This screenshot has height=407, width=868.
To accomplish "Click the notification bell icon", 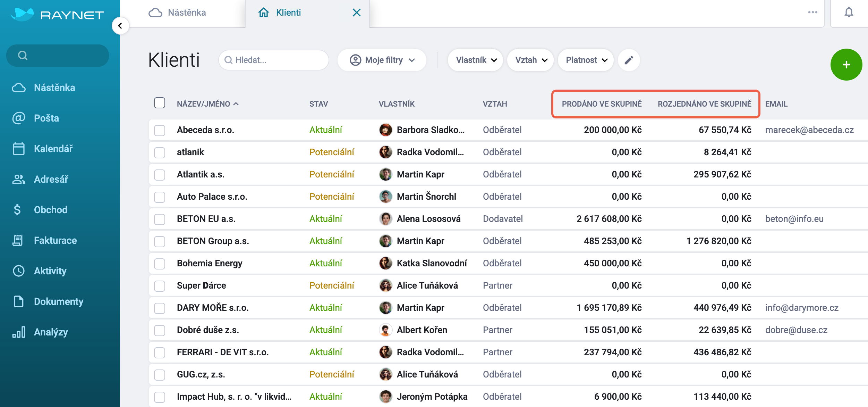I will click(849, 13).
